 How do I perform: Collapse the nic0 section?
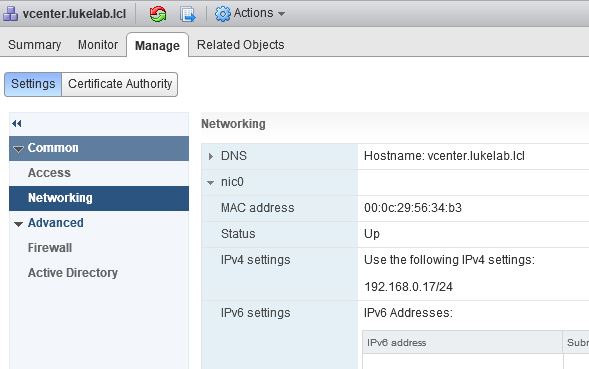[x=210, y=183]
